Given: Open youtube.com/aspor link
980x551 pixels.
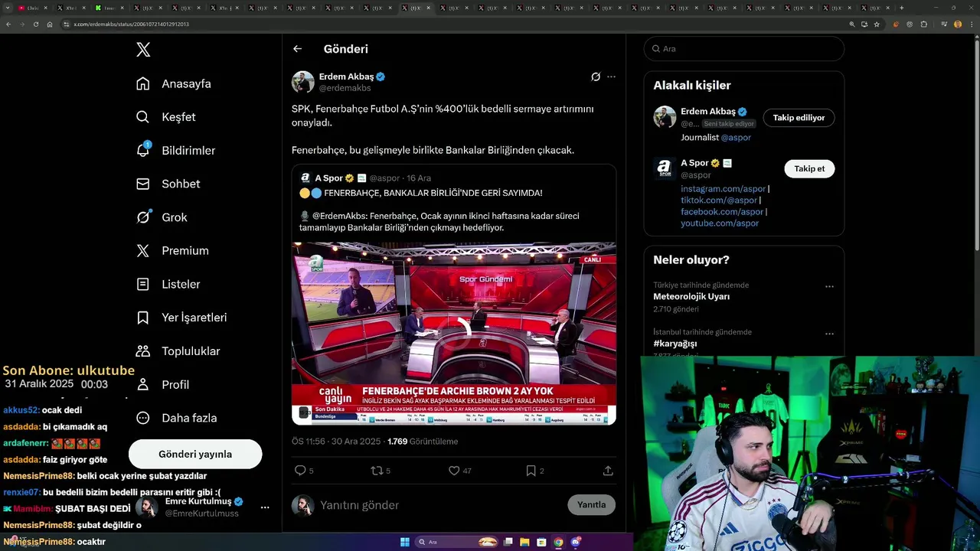Looking at the screenshot, I should coord(720,223).
